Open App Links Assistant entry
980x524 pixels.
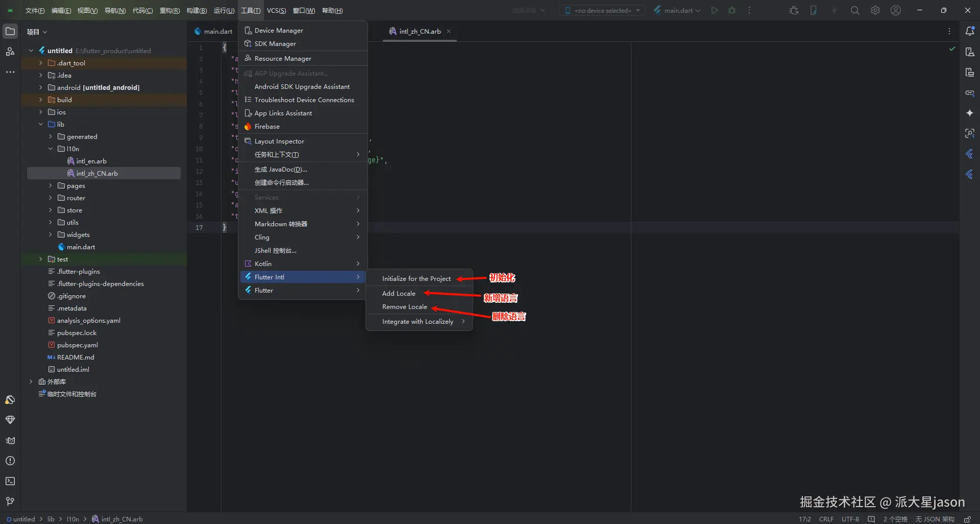[x=303, y=113]
